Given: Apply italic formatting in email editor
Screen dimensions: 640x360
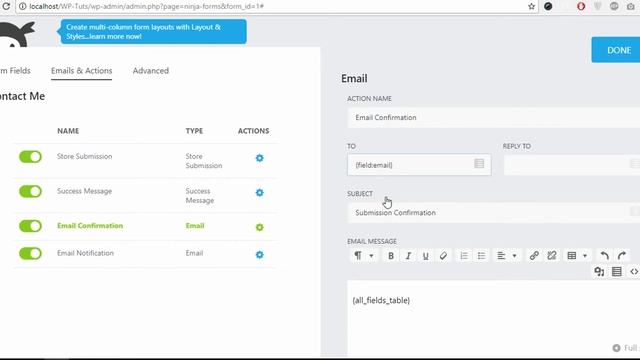Looking at the screenshot, I should click(x=408, y=256).
